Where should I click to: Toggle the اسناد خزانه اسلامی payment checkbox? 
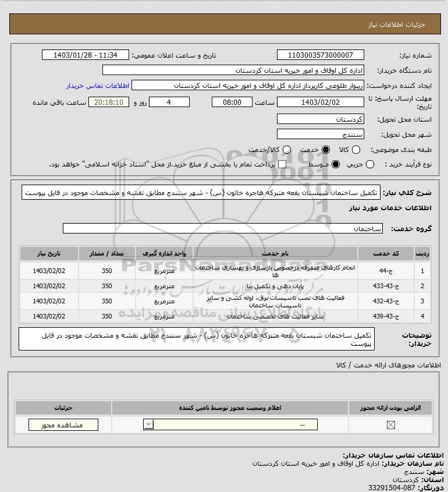282,164
